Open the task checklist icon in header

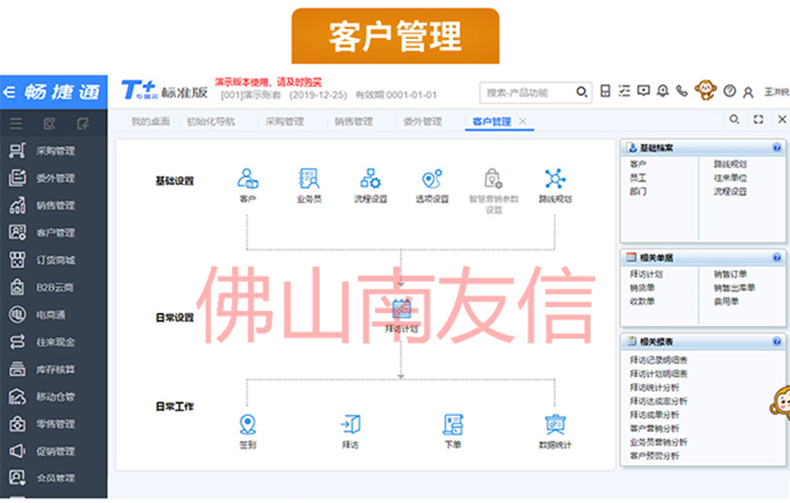(624, 91)
